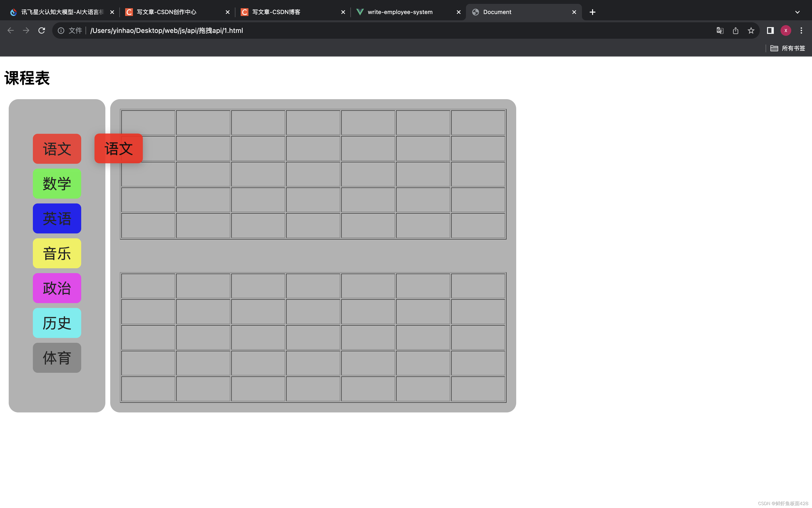
Task: Expand the tab search dropdown arrow
Action: (x=797, y=12)
